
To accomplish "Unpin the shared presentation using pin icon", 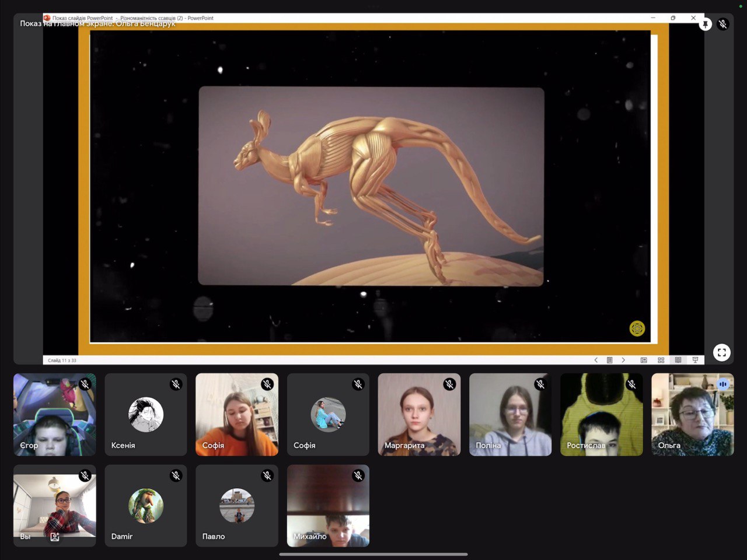I will pos(706,24).
